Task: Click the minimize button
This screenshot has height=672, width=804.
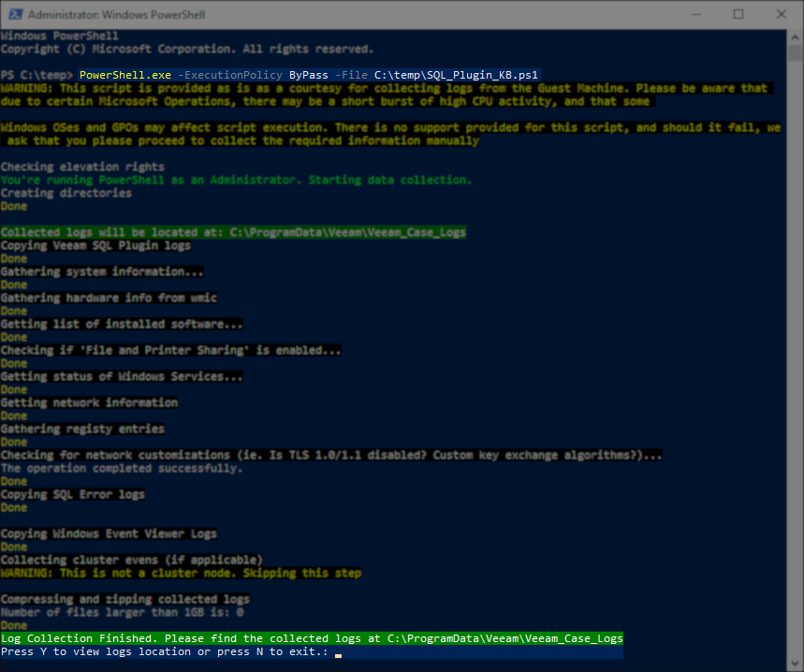Action: pos(696,14)
